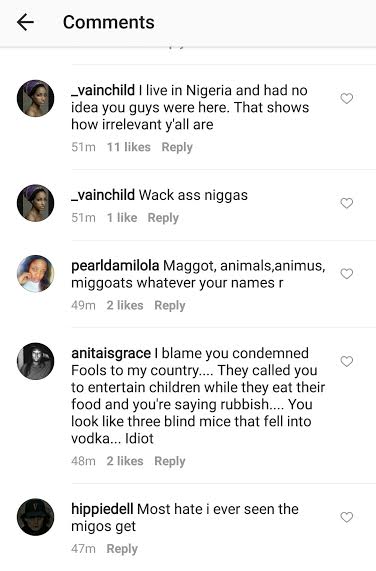Viewport: 376px width, 571px height.
Task: Open pearldamilola username link
Action: coord(115,266)
